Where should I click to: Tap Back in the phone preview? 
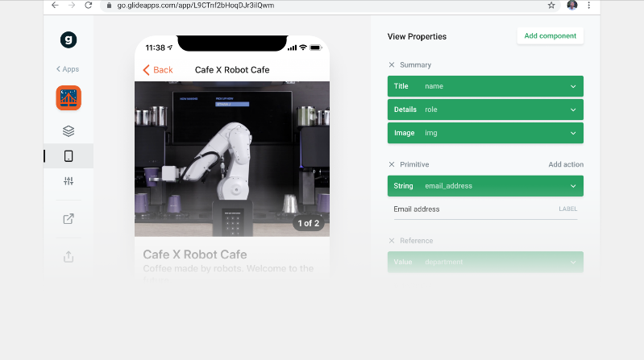click(x=158, y=70)
